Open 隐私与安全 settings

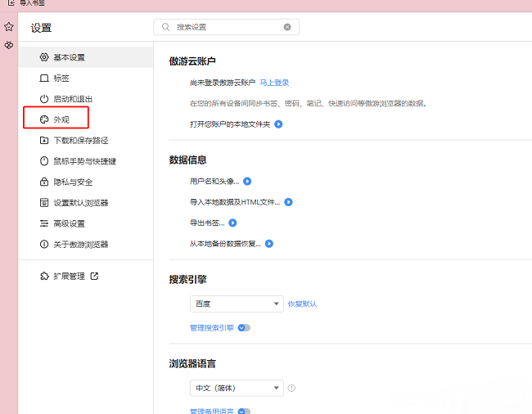(x=85, y=182)
